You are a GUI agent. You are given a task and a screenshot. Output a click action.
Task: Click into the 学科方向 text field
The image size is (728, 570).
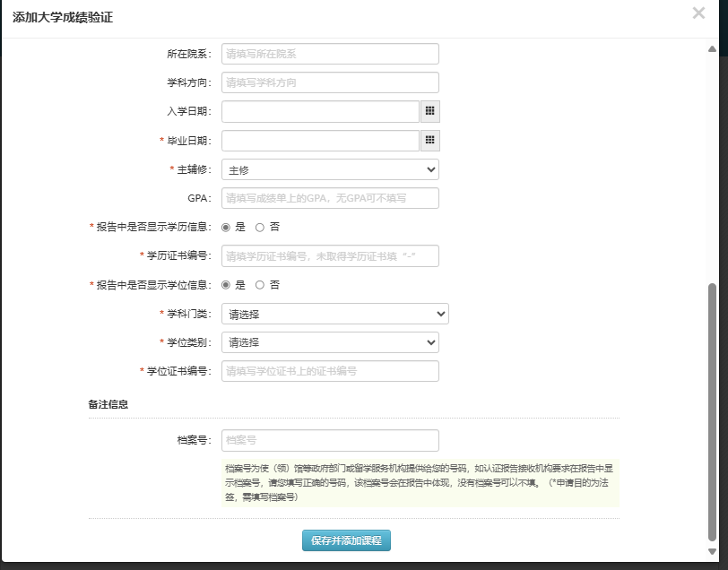[x=330, y=82]
